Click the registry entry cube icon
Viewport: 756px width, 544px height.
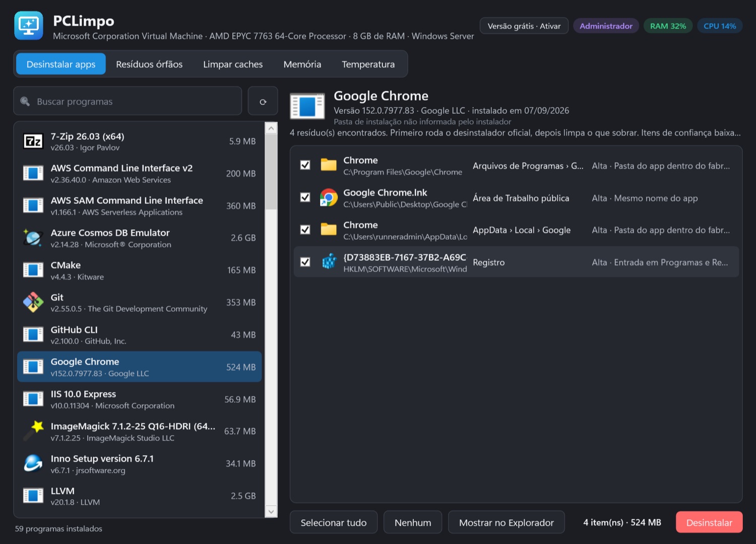click(x=329, y=262)
